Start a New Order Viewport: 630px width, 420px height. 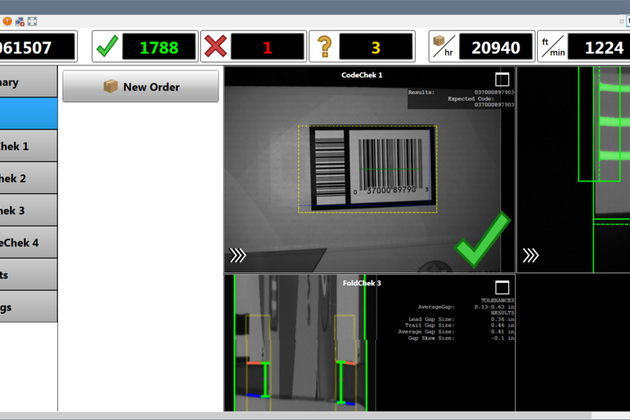click(x=141, y=86)
